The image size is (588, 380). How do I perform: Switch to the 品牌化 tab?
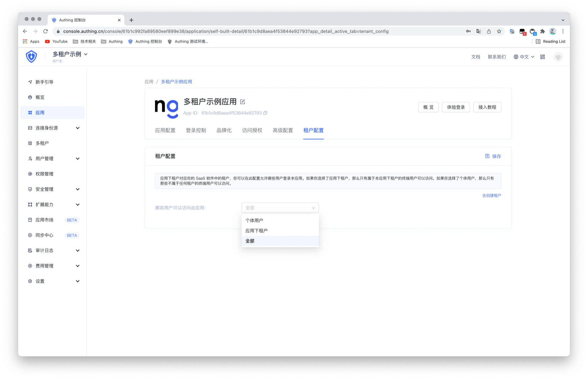pyautogui.click(x=224, y=130)
